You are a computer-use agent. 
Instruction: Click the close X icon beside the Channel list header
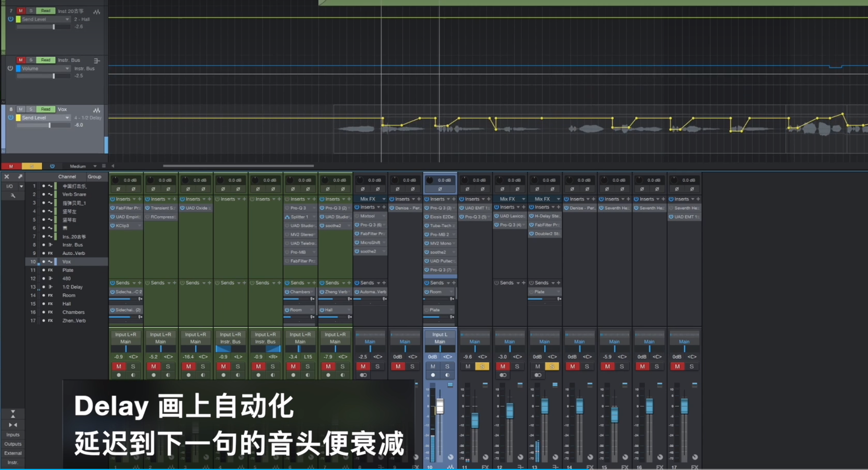7,177
